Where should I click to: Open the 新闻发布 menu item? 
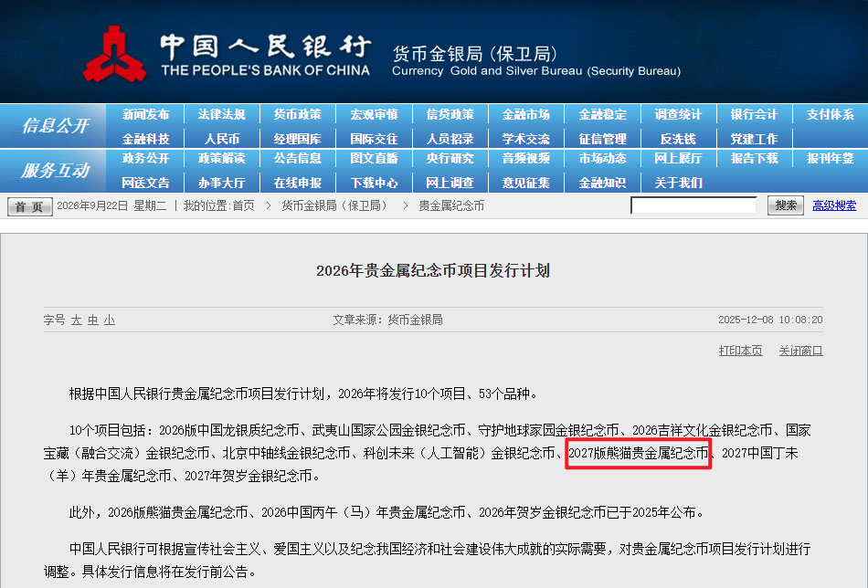[x=145, y=114]
